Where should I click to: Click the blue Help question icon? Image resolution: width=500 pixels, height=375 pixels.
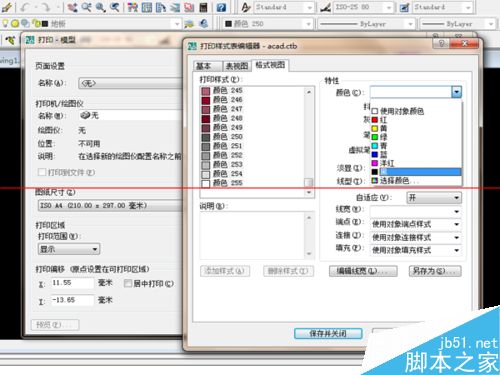click(221, 7)
